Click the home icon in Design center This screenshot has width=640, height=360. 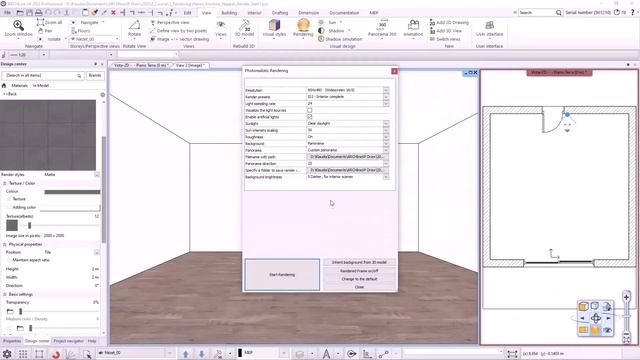click(x=4, y=85)
